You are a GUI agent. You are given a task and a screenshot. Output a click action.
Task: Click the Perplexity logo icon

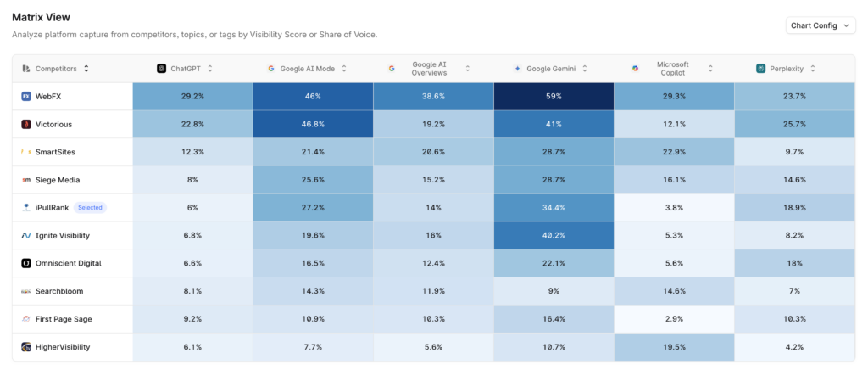point(760,68)
